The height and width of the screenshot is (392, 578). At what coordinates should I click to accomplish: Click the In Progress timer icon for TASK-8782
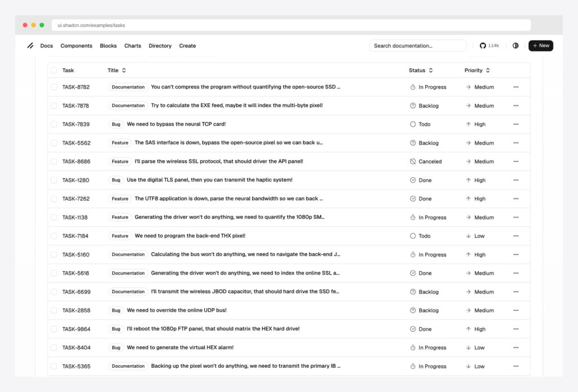coord(413,87)
